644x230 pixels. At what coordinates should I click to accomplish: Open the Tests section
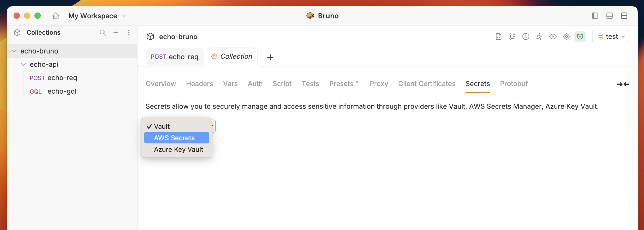[311, 84]
